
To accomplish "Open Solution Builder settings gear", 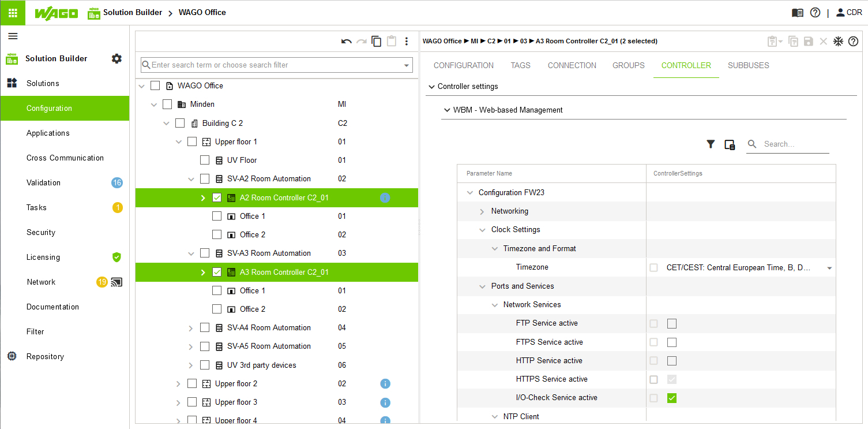I will 117,58.
